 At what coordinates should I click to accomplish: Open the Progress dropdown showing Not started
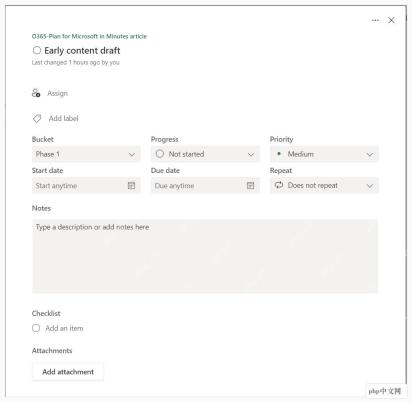pyautogui.click(x=205, y=154)
